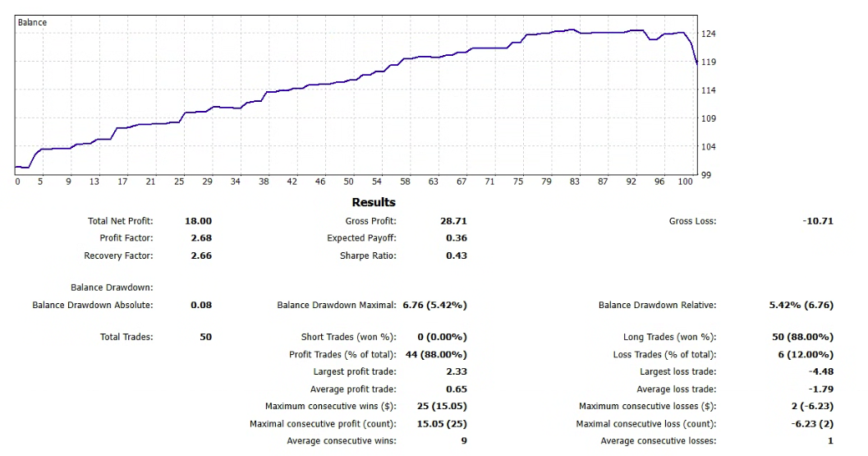
Task: Click the Balance Drawdown Absolute value 0.08
Action: [201, 305]
